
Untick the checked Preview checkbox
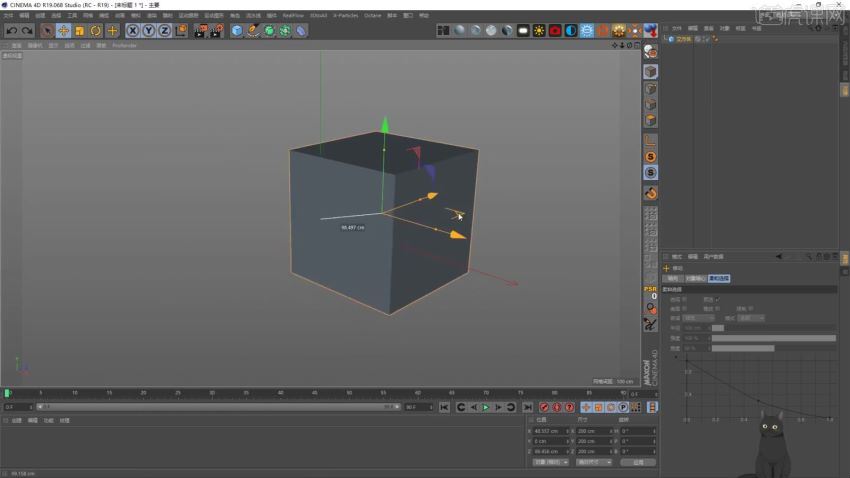tap(717, 299)
